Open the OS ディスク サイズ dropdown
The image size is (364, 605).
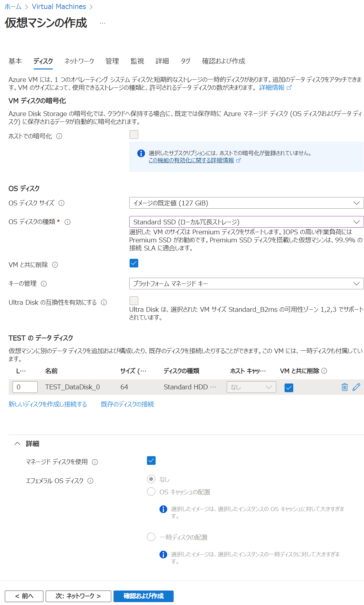246,203
